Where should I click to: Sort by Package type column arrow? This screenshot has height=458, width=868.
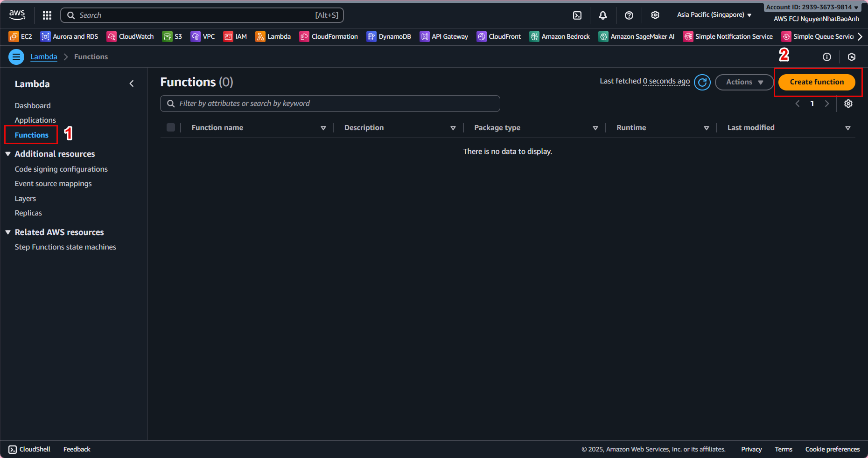pos(595,128)
